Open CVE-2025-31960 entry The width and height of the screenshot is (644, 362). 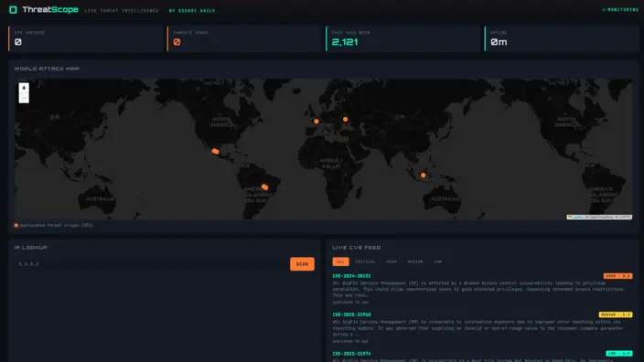482,328
